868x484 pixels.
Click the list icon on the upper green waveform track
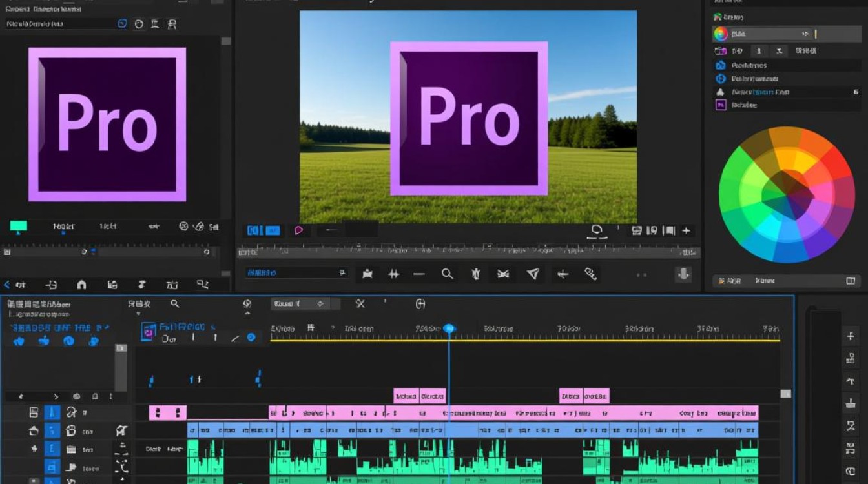(x=70, y=449)
